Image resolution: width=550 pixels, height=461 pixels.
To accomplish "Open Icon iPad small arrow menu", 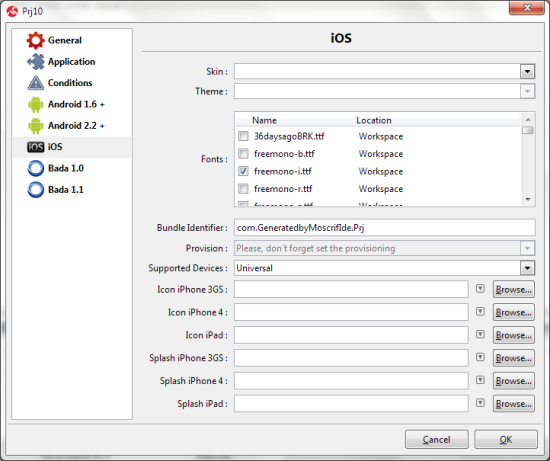I will click(480, 334).
